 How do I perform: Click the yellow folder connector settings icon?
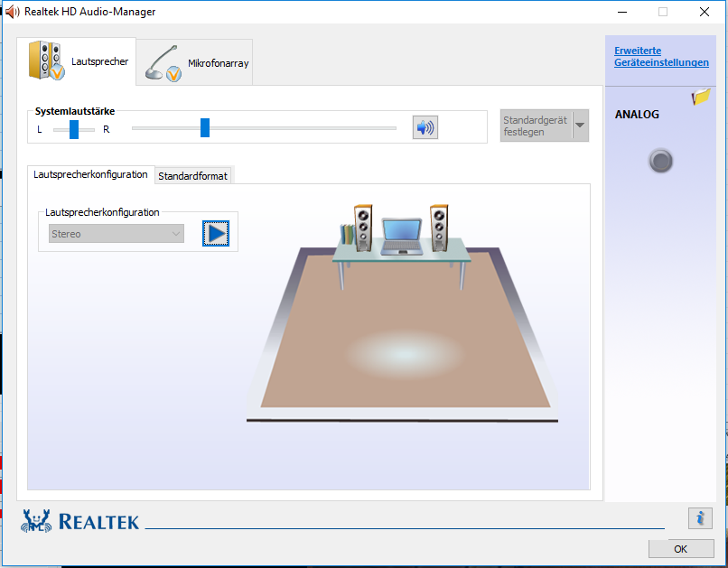pos(701,97)
